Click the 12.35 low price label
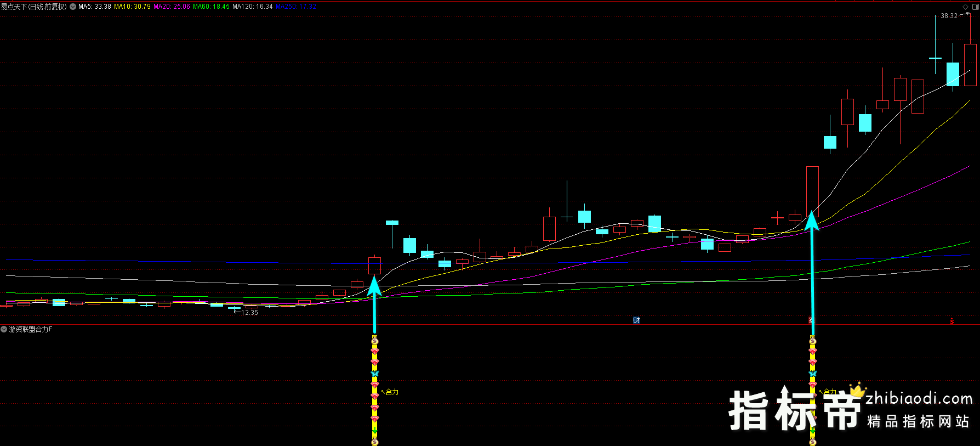Image resolution: width=980 pixels, height=446 pixels. pyautogui.click(x=249, y=312)
